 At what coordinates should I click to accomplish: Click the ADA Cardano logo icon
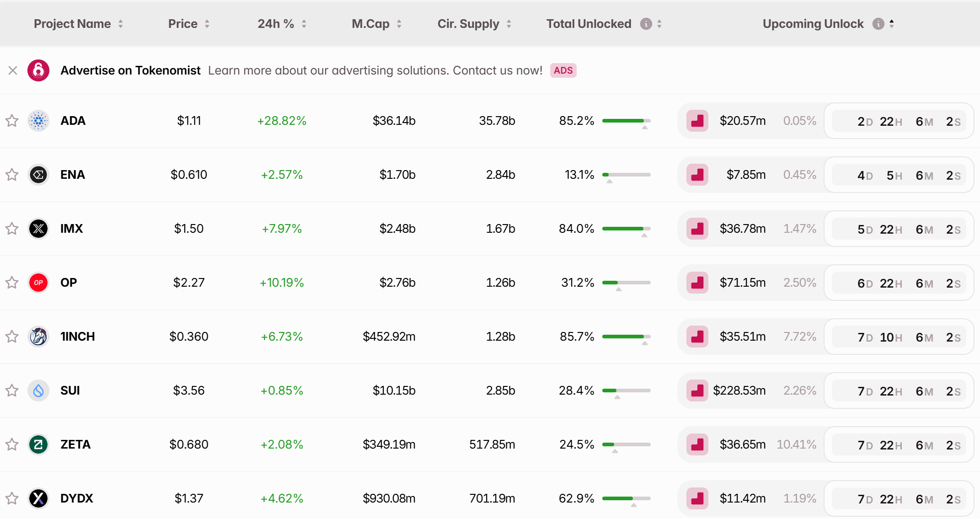pos(38,121)
